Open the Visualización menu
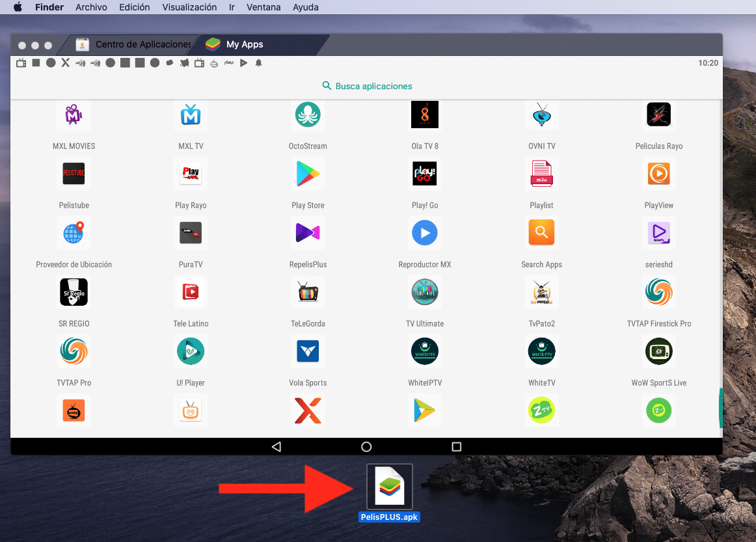756x542 pixels. click(x=189, y=7)
